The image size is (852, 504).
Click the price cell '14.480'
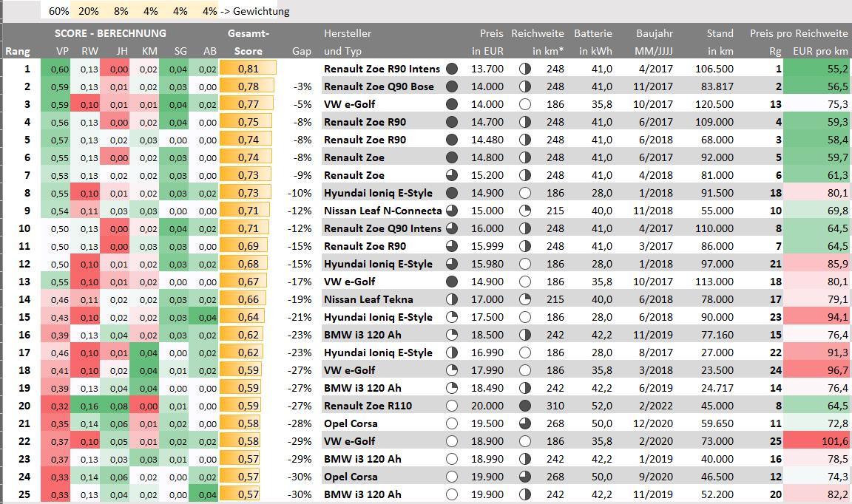pyautogui.click(x=487, y=140)
